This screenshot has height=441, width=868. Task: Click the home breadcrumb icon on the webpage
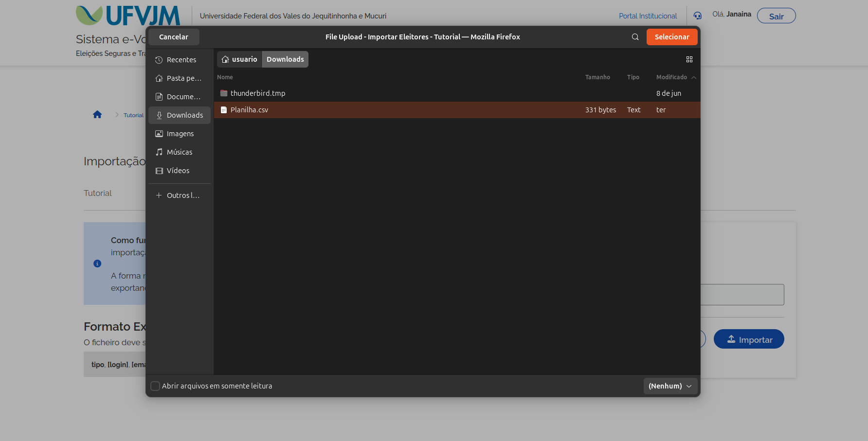click(97, 114)
